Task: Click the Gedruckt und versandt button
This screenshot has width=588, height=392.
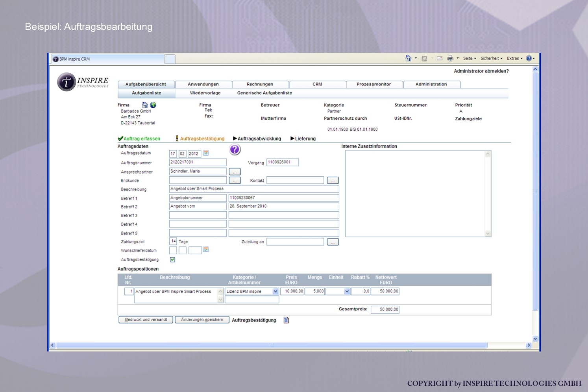Action: (x=146, y=320)
